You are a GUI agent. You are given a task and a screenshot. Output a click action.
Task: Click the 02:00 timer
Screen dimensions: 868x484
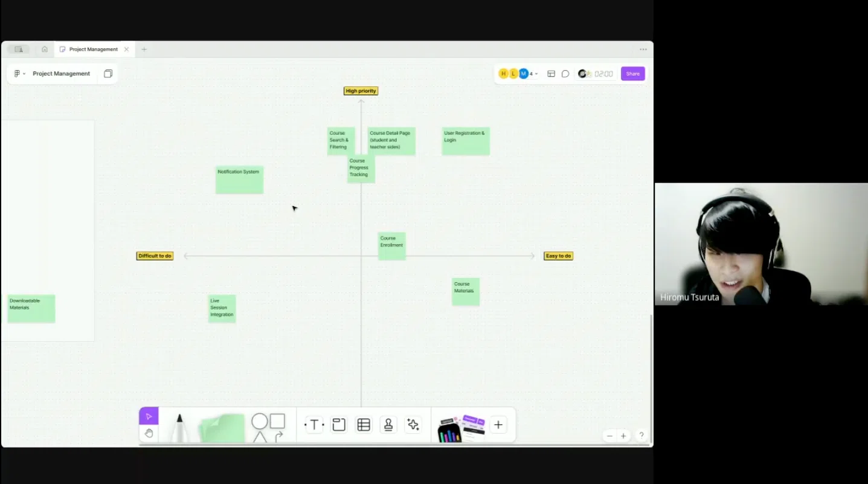tap(603, 74)
